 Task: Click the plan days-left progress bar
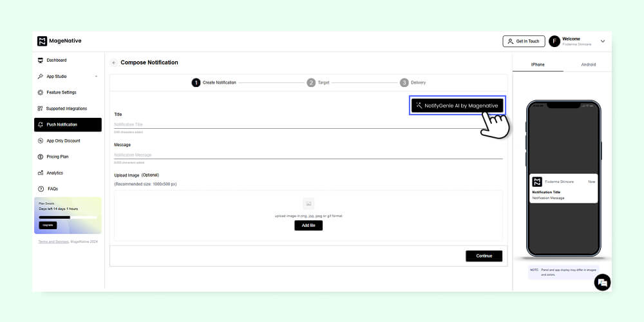click(x=68, y=217)
